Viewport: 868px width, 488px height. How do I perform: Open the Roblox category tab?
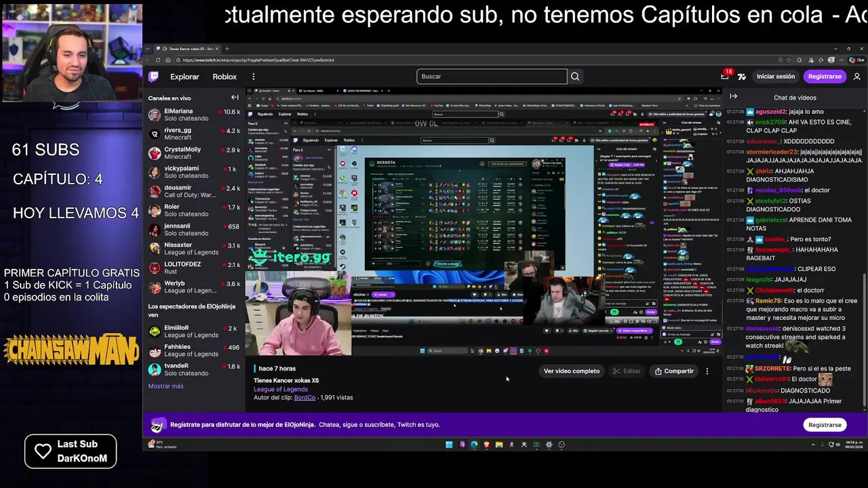[x=224, y=77]
